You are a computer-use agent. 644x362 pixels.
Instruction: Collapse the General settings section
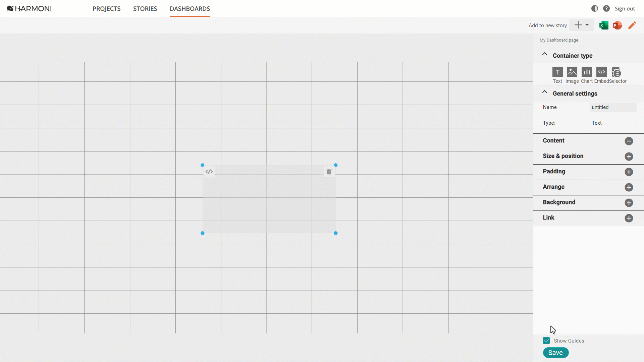pos(545,93)
